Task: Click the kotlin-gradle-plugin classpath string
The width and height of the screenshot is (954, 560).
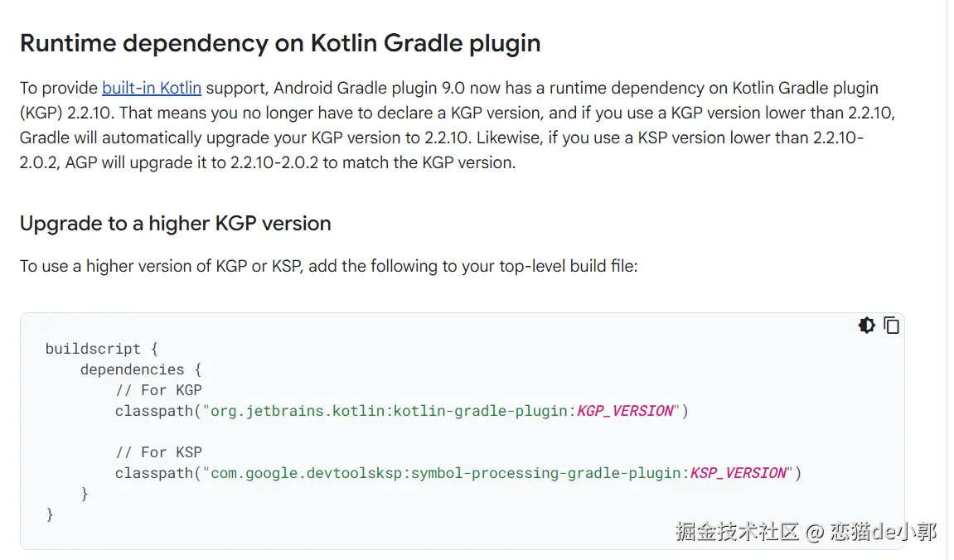Action: (x=390, y=411)
